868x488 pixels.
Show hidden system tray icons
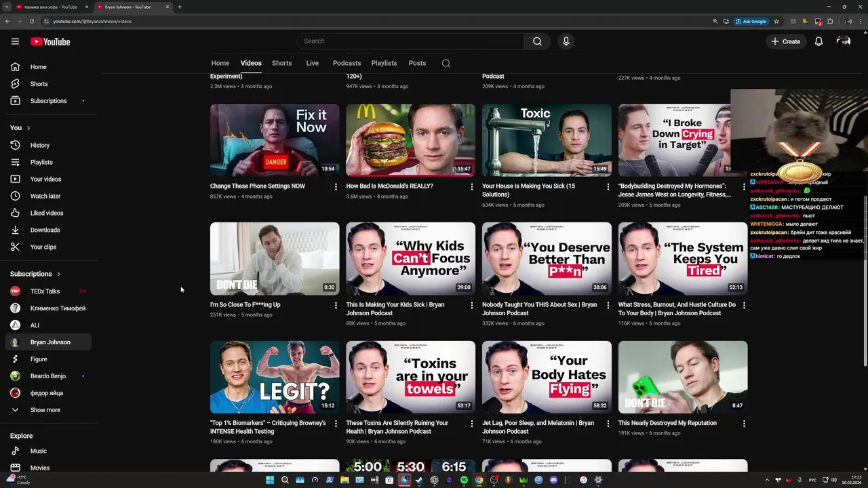point(767,480)
